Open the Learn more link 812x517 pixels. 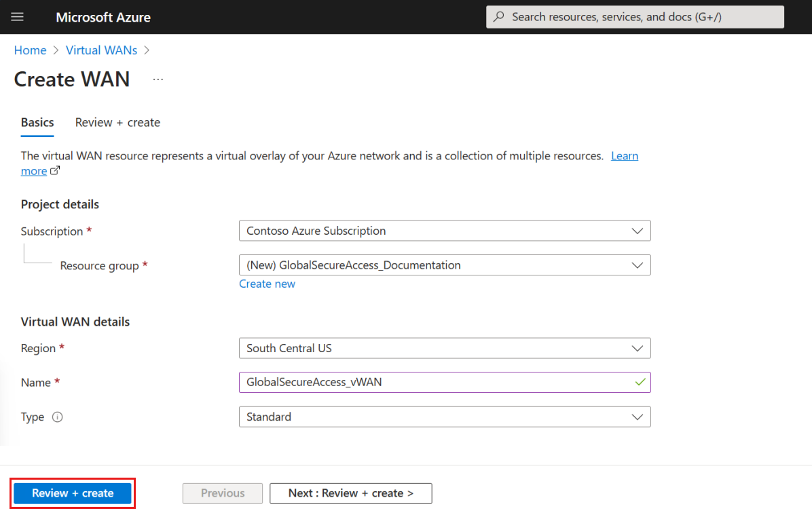(x=624, y=156)
